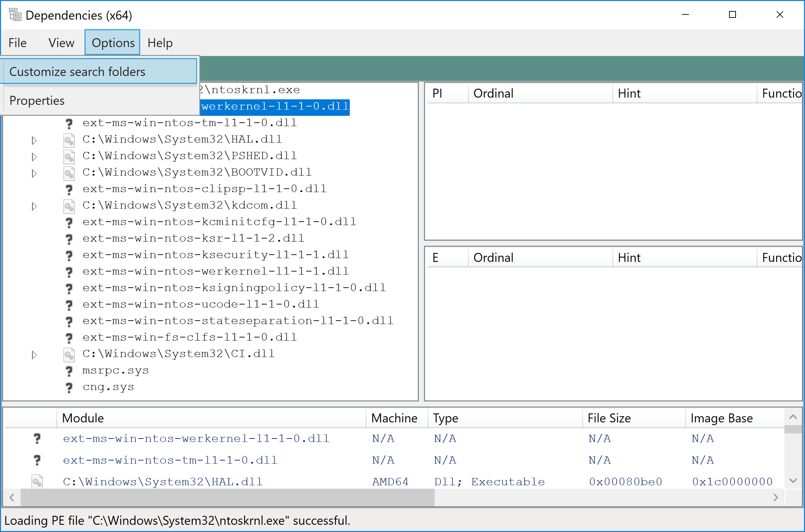
Task: Select C:\Windows\System32\PSHED.dll tree item
Action: tap(189, 156)
